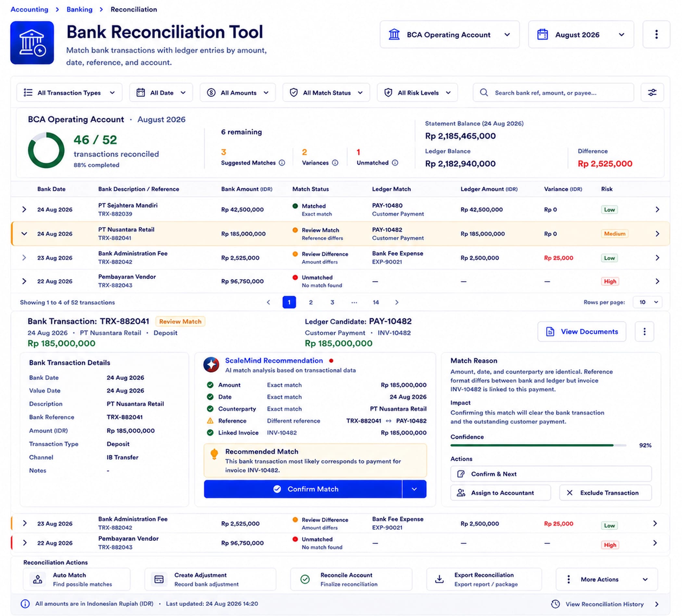Open the filter settings sliders icon
This screenshot has width=682, height=616.
[652, 92]
